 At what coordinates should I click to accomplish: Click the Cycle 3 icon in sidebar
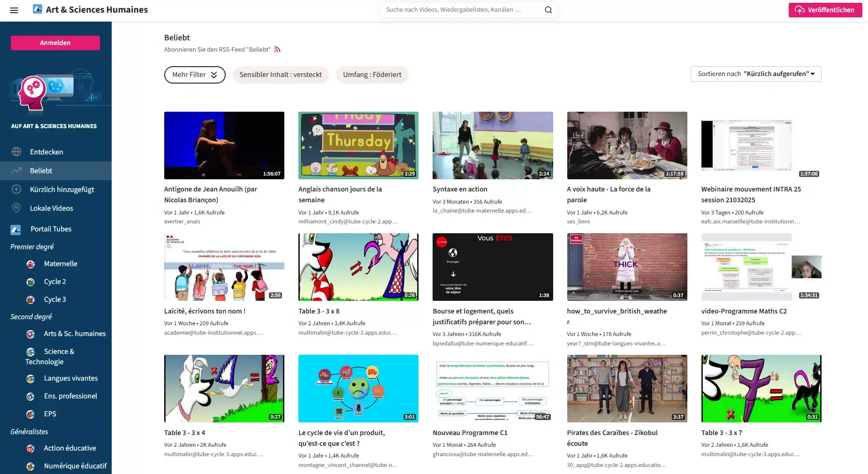(30, 300)
